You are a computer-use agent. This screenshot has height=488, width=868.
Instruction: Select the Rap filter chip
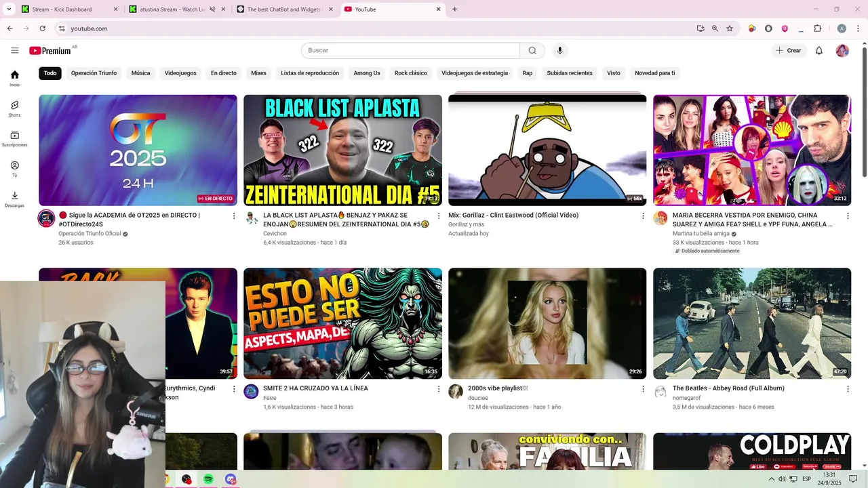coord(528,73)
